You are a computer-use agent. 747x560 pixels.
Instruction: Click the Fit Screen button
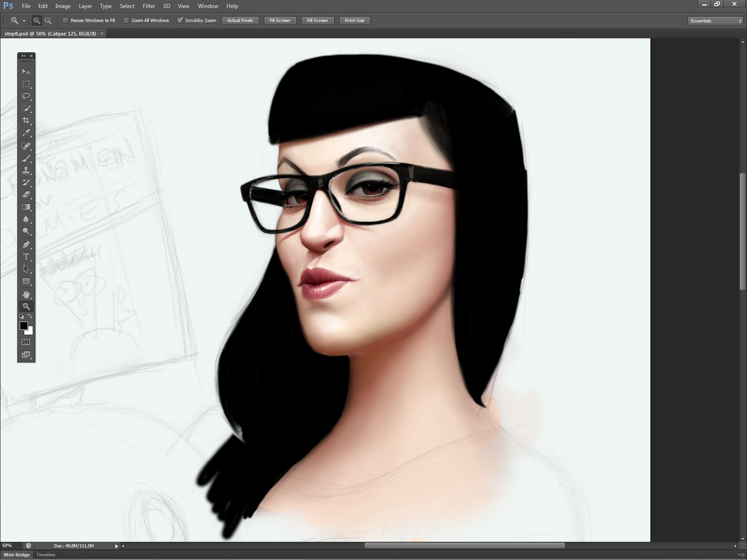pyautogui.click(x=280, y=21)
